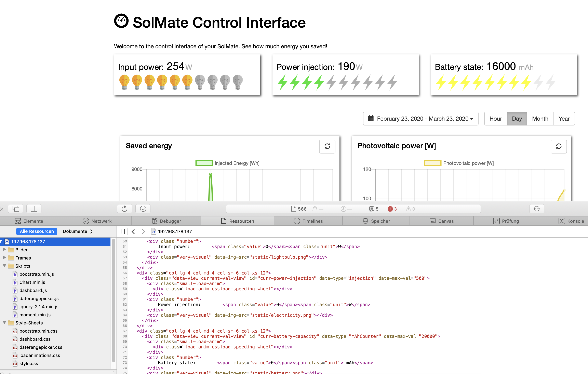The width and height of the screenshot is (588, 374).
Task: Expand the Bilder folder
Action: [x=4, y=250]
